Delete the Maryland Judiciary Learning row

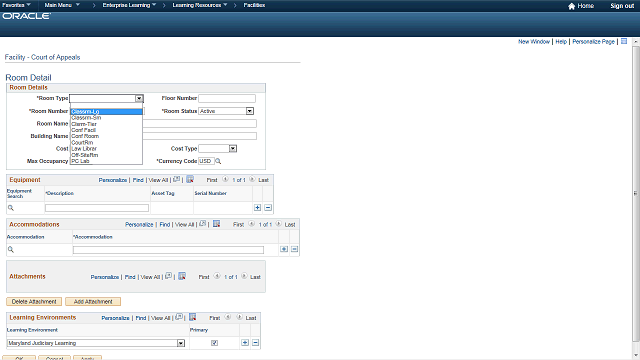(x=256, y=342)
